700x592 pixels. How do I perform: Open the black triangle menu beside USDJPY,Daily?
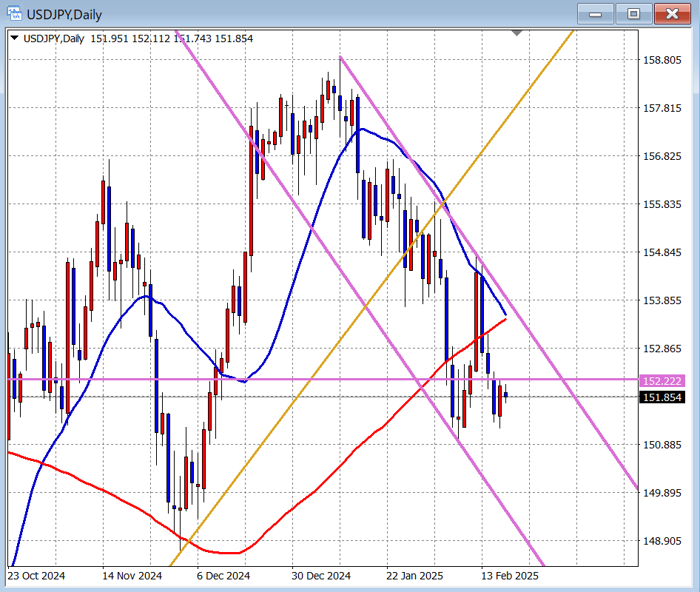15,38
